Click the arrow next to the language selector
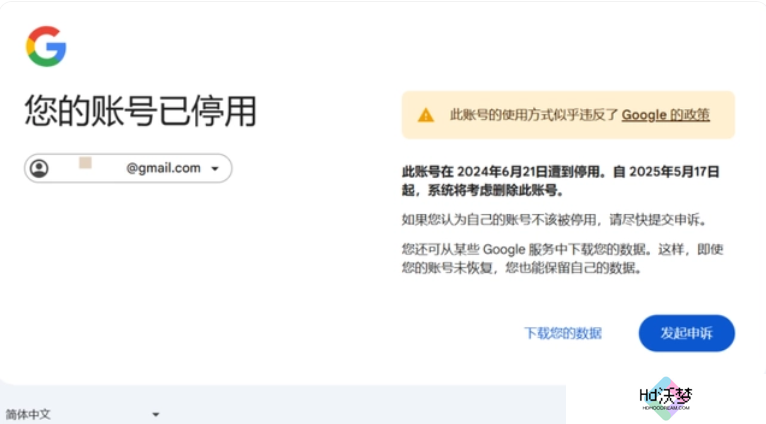 coord(155,414)
